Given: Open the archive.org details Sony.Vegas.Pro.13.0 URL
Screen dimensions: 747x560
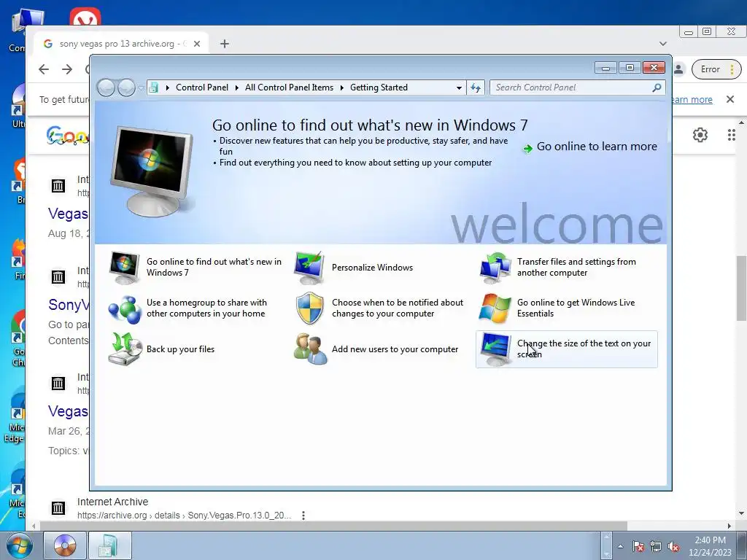Looking at the screenshot, I should [184, 516].
